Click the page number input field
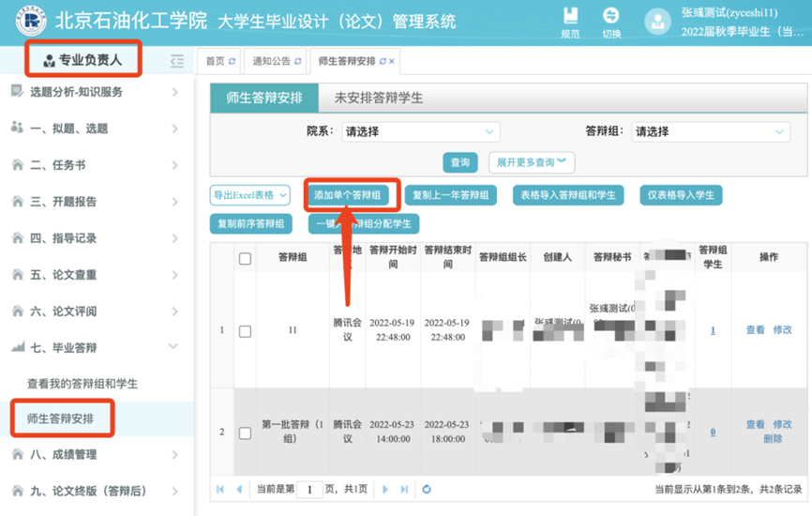Image resolution: width=812 pixels, height=516 pixels. click(x=309, y=490)
